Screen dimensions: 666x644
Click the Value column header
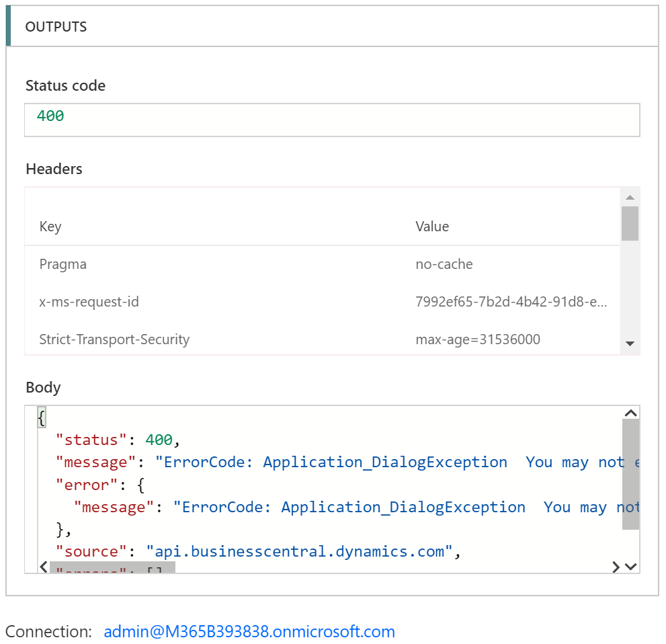(432, 227)
